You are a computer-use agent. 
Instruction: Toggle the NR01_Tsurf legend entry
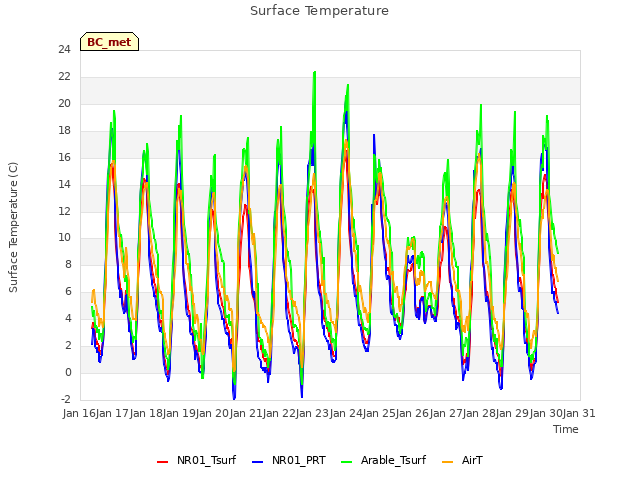(x=196, y=460)
